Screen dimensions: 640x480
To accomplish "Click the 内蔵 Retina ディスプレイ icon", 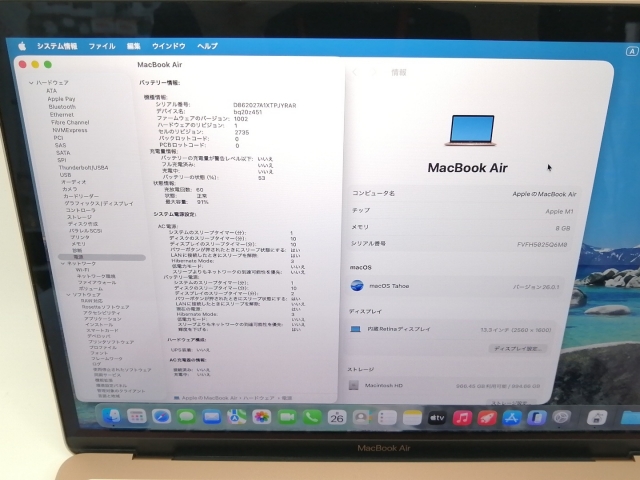I will [356, 329].
